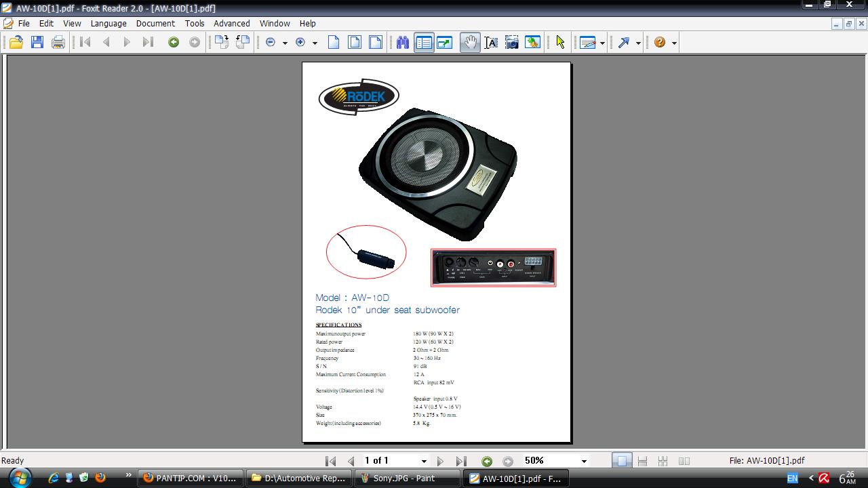Open the Zoom Out tool dropdown arrow
Screen dimensions: 868x488
click(x=285, y=43)
